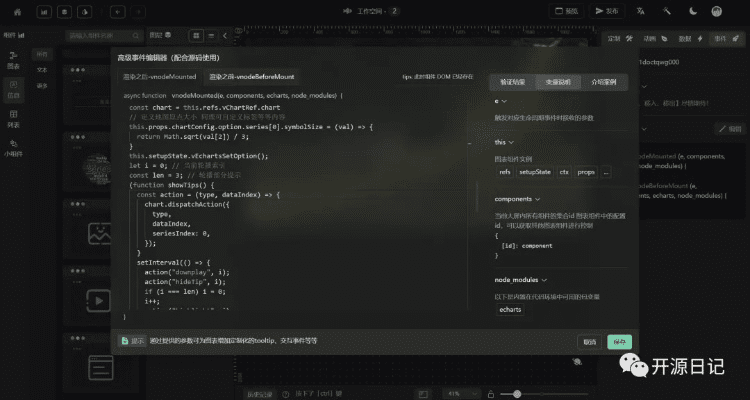Click the search magnifier in component search
750x400 pixels.
(x=136, y=35)
